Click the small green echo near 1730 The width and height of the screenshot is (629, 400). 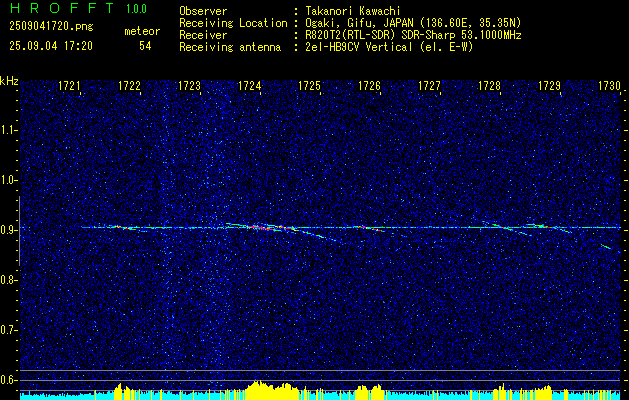coord(606,246)
